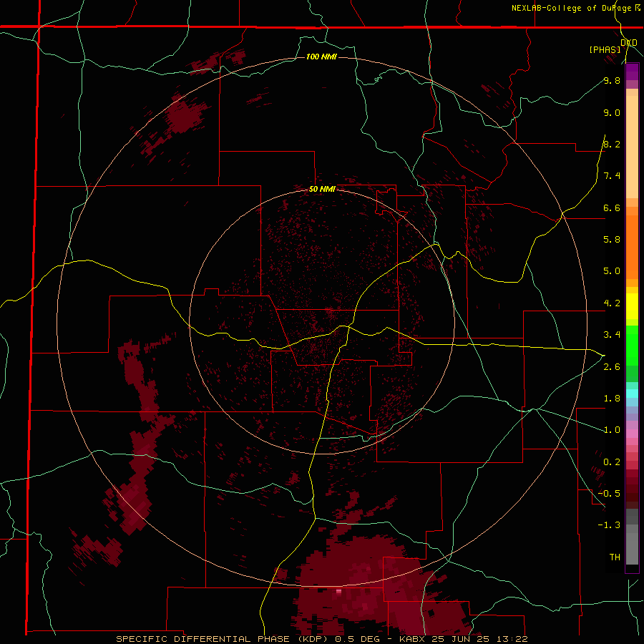Click the 50 NMI range ring label

(x=321, y=189)
